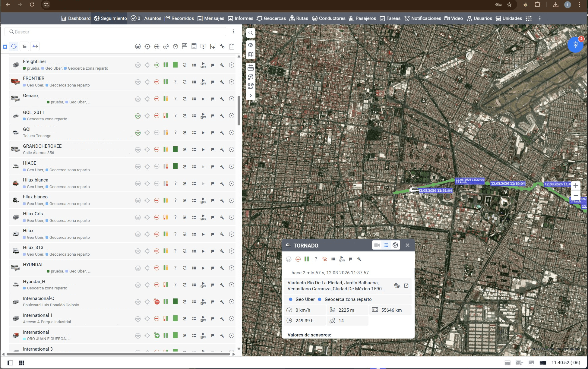Screen dimensions: 588x369
Task: Toggle the map visibility eye icon
Action: pos(251,45)
